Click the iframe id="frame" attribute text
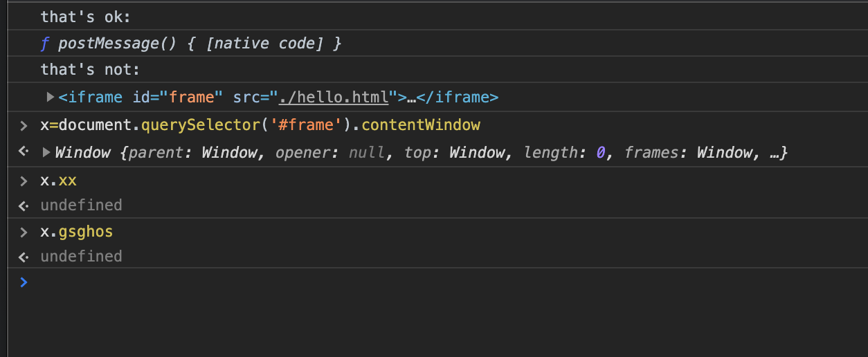Image resolution: width=868 pixels, height=357 pixels. pos(177,97)
